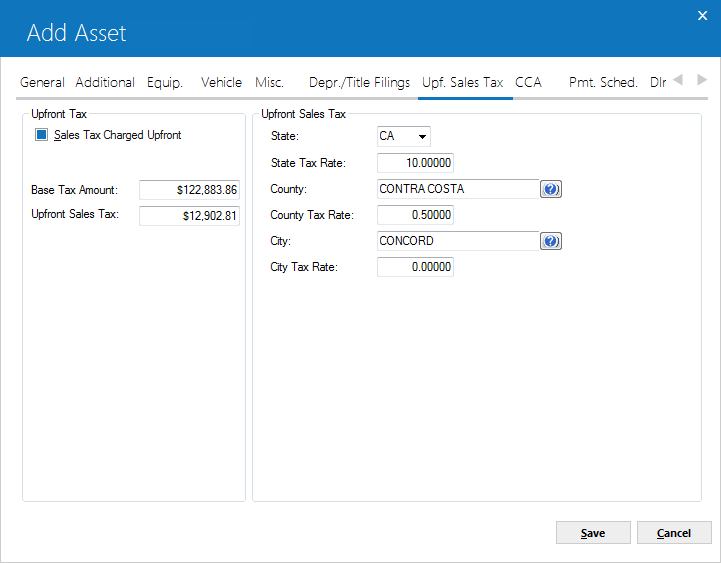
Task: Click the City Tax Rate field
Action: point(415,267)
